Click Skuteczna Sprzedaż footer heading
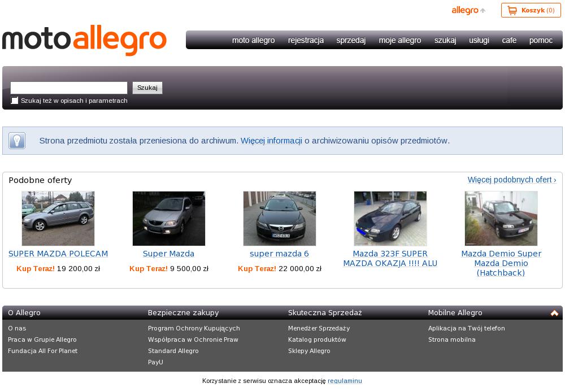 (x=325, y=313)
